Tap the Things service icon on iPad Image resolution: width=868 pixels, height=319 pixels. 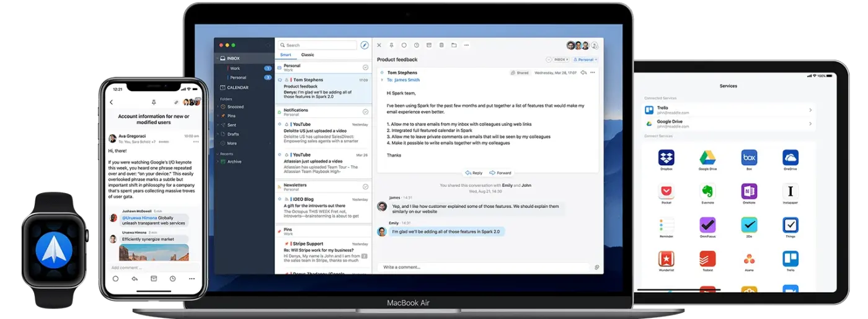pyautogui.click(x=790, y=225)
